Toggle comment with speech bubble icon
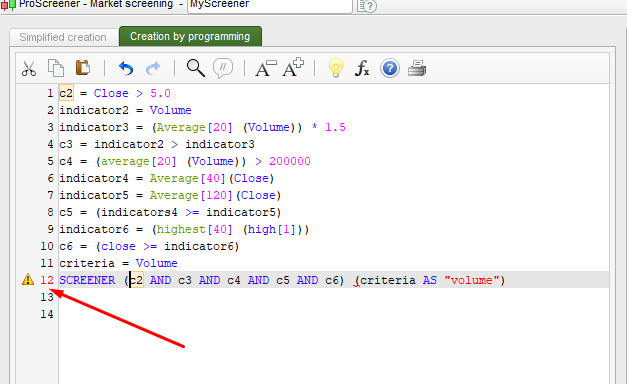 (223, 68)
